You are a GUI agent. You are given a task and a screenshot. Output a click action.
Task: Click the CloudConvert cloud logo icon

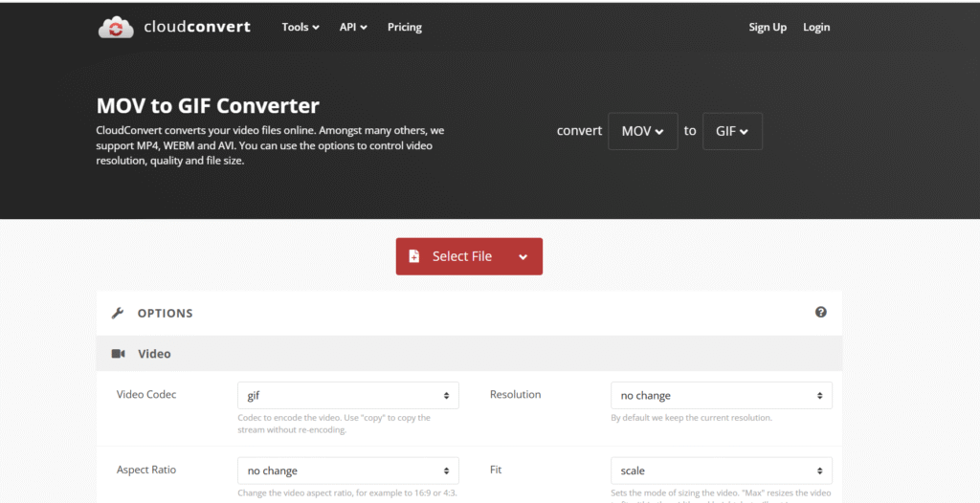[x=116, y=28]
